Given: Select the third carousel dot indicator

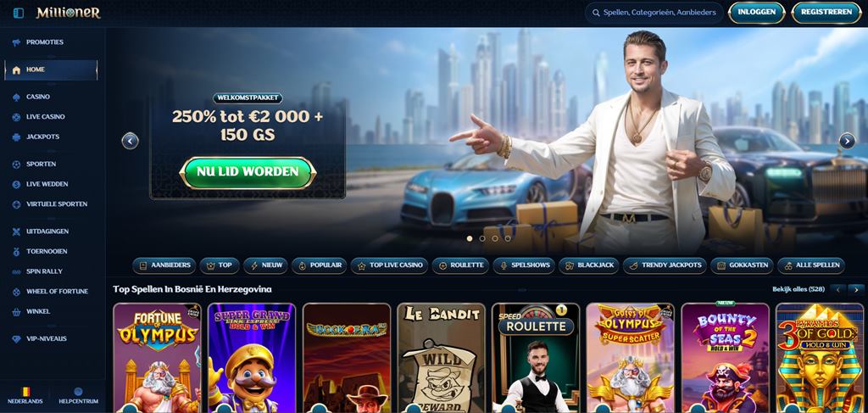Looking at the screenshot, I should (x=494, y=238).
